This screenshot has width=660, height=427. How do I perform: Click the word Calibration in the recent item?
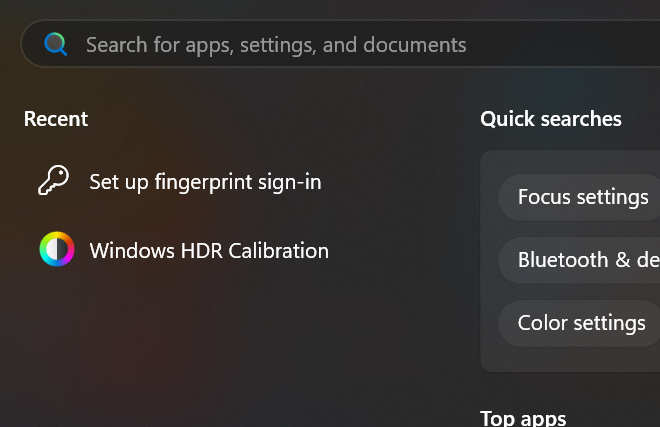(x=278, y=251)
